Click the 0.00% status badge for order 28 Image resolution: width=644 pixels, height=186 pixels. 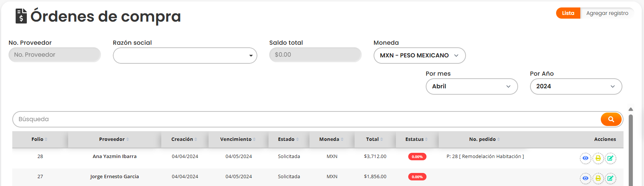(x=417, y=157)
